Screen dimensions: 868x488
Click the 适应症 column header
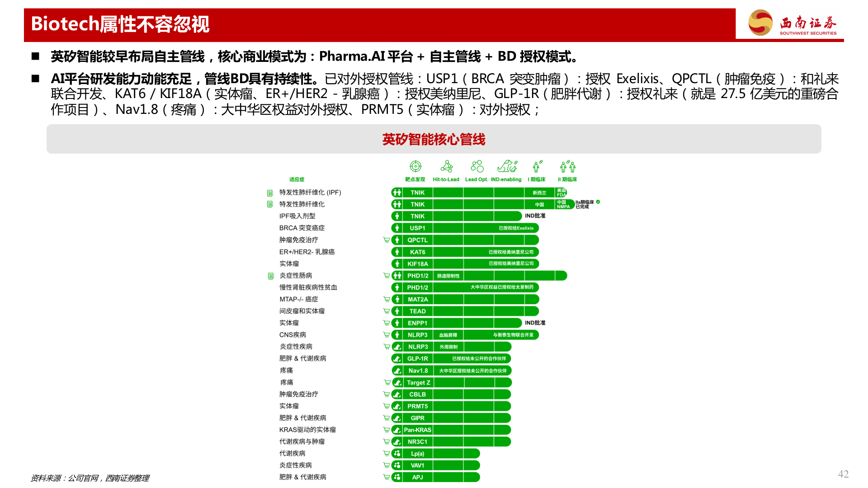(x=297, y=179)
